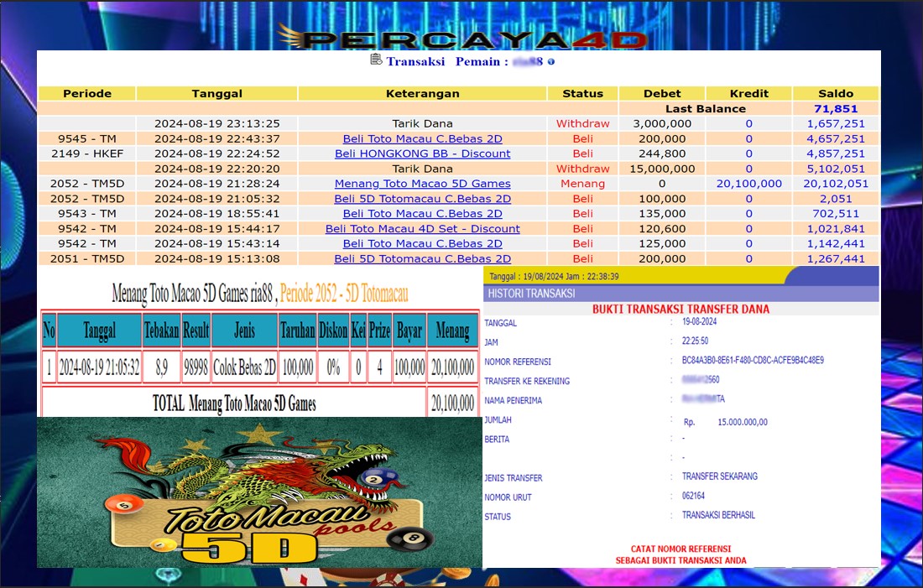The height and width of the screenshot is (588, 923).
Task: Open the Menang Toto Macao 5D Games link
Action: (x=422, y=184)
